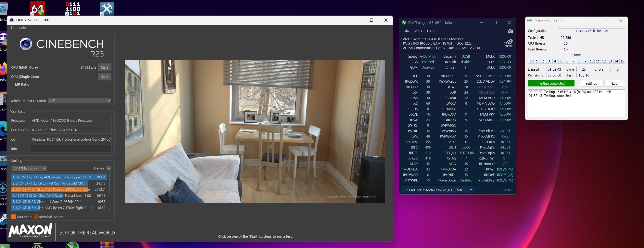This screenshot has height=248, width=644.
Task: Expand the ranking Details arrow button
Action: 109,168
